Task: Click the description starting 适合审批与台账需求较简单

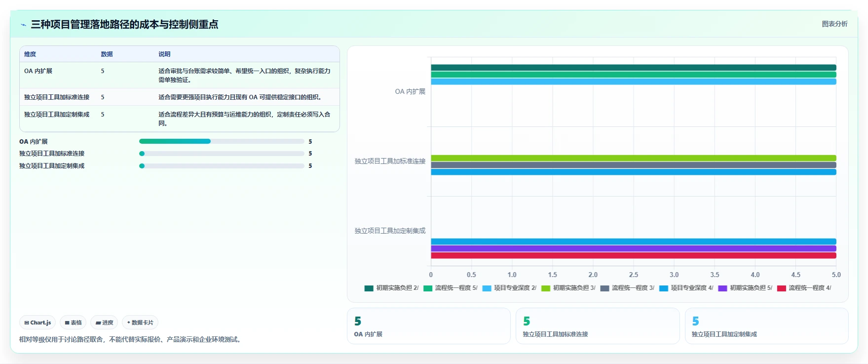Action: (x=244, y=75)
